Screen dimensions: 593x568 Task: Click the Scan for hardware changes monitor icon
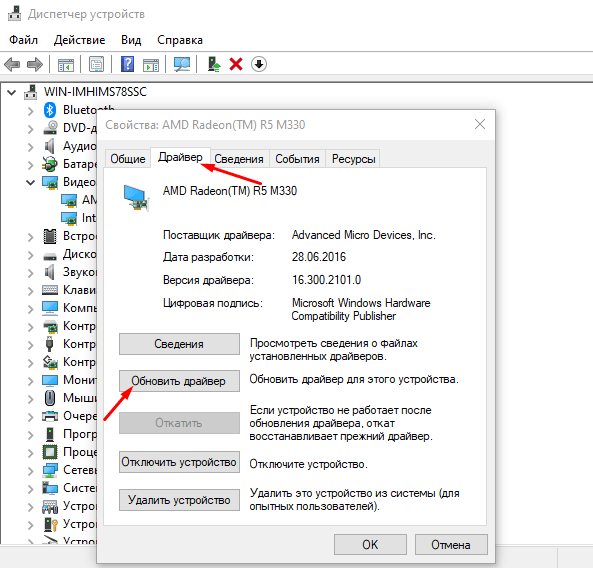pos(182,64)
